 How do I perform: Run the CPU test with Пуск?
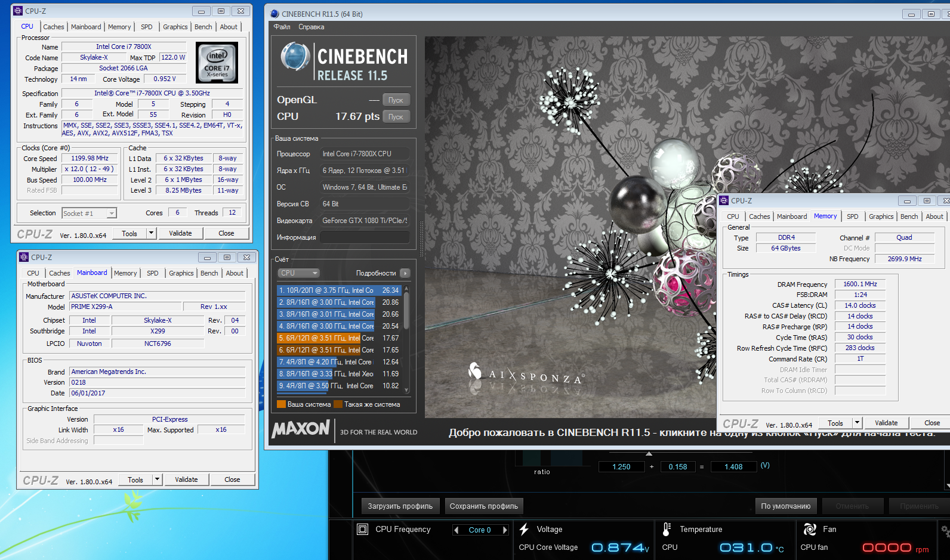(x=396, y=117)
